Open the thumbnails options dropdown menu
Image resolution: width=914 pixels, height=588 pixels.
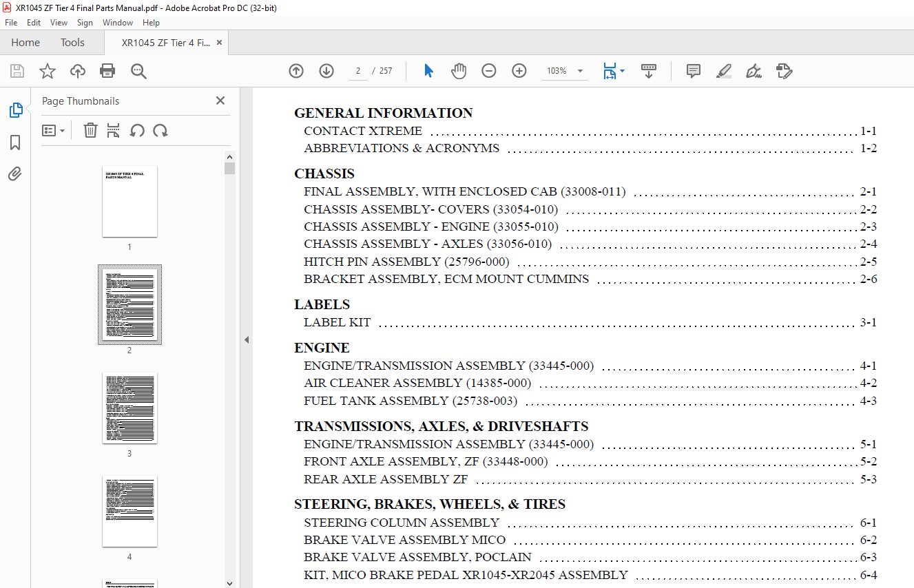tap(53, 130)
